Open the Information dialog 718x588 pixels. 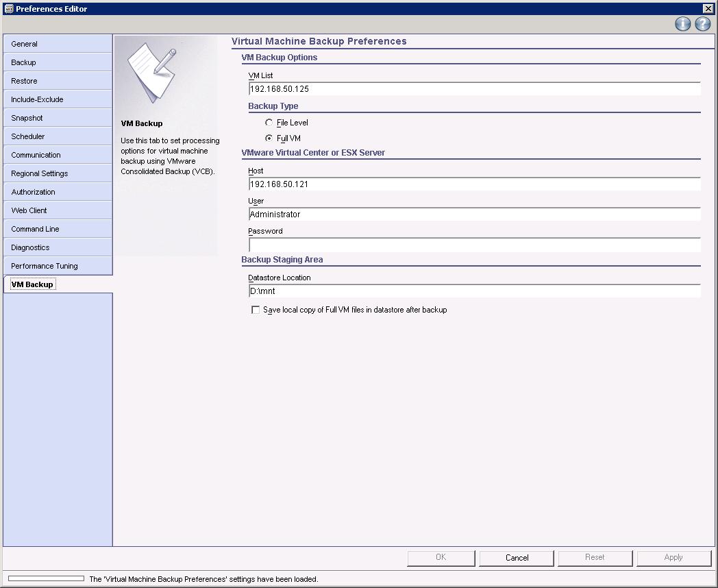tap(682, 24)
